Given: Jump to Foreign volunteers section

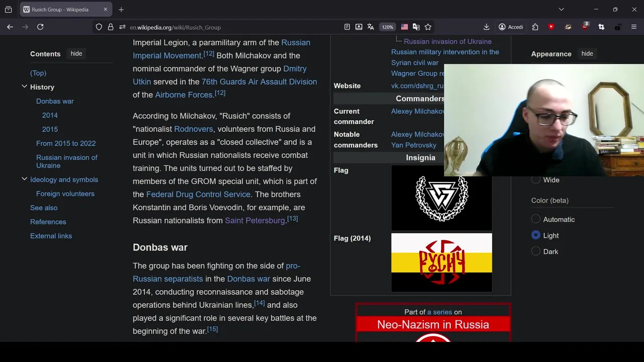Looking at the screenshot, I should pyautogui.click(x=65, y=194).
